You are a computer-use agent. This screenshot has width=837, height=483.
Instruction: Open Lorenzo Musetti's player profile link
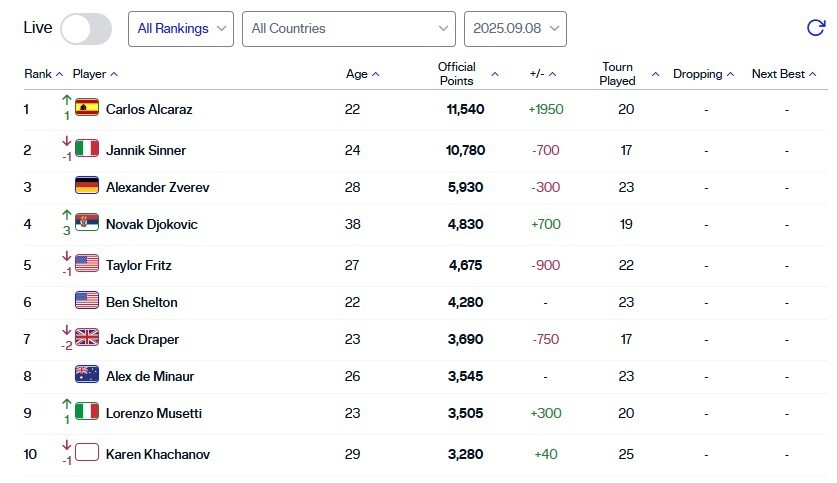point(155,413)
